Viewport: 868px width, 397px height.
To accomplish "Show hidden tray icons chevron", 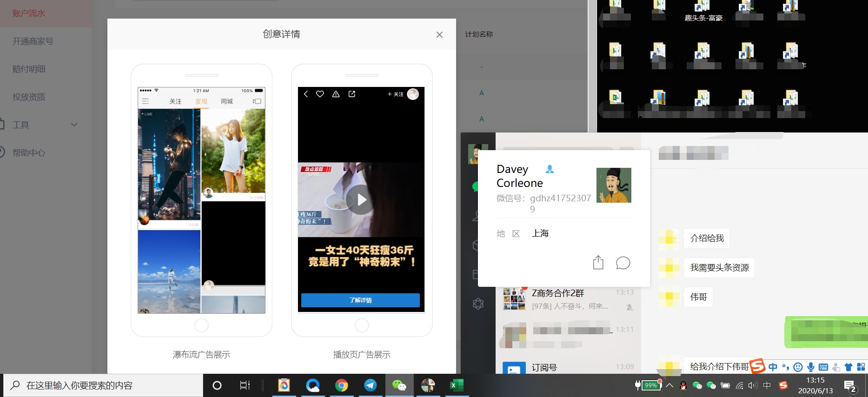I will [x=669, y=385].
